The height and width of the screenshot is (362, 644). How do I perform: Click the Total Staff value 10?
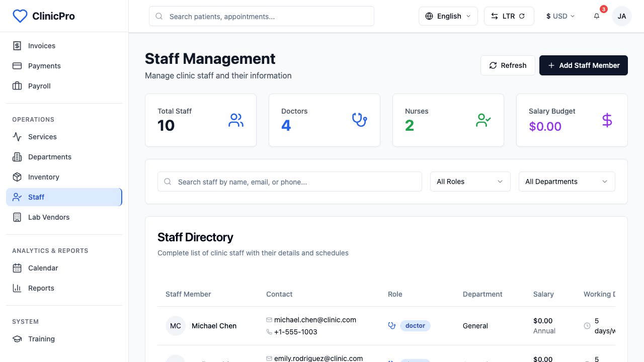166,125
